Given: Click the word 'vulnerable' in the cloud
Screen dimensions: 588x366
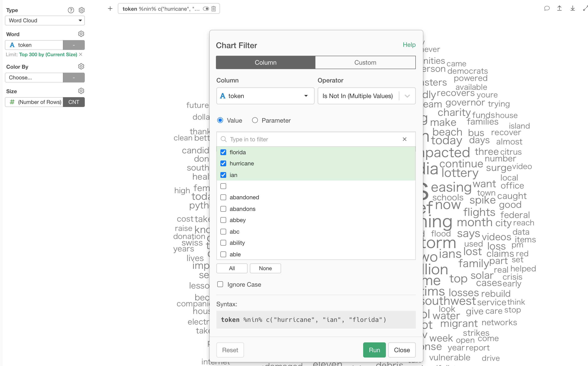Looking at the screenshot, I should 450,358.
